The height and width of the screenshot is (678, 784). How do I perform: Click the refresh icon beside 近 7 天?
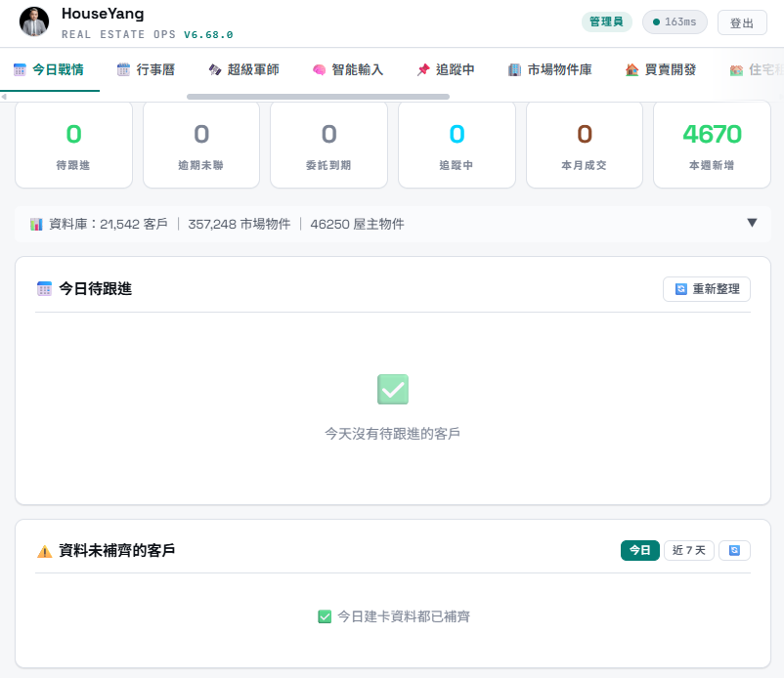tap(734, 551)
